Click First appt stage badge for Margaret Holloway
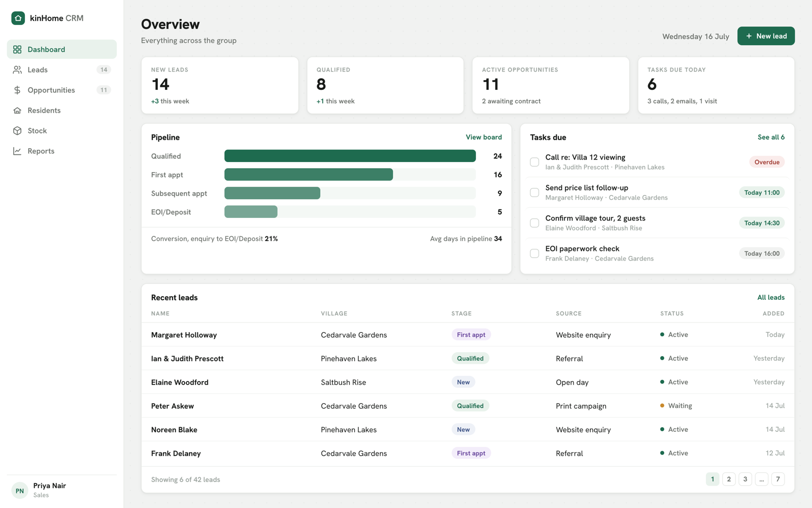 point(471,335)
